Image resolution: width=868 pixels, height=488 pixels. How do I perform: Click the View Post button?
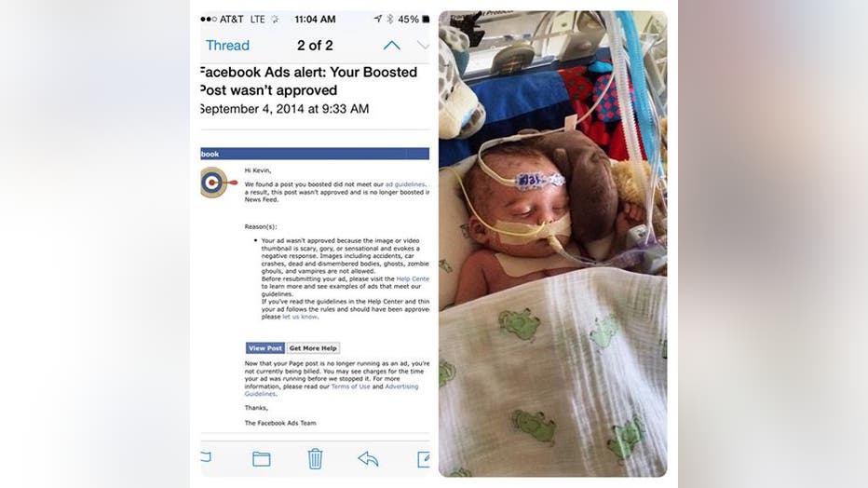pos(265,348)
